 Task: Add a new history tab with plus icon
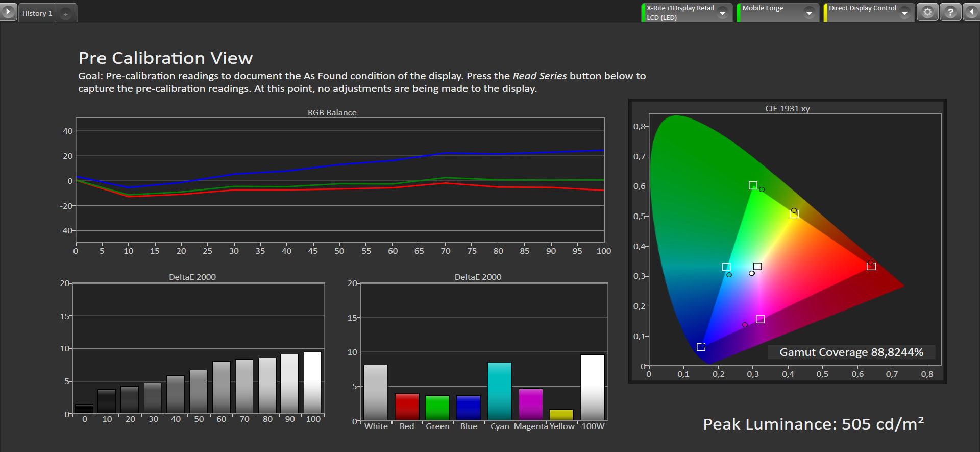[66, 14]
